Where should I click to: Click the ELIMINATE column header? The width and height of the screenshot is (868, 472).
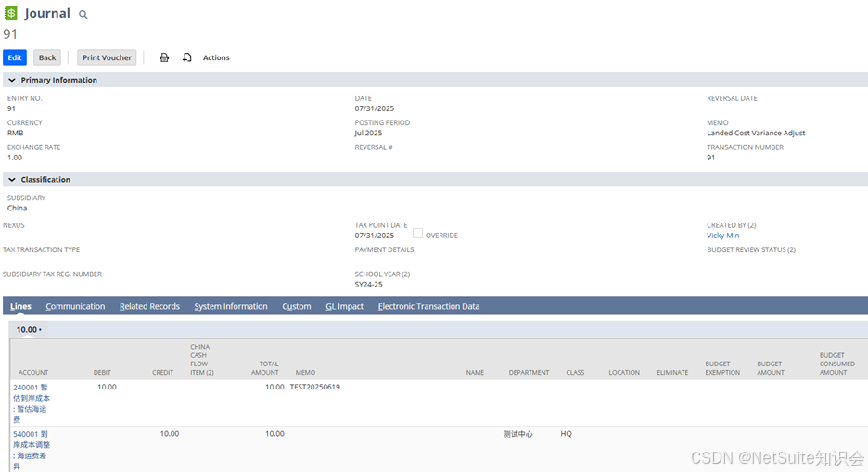click(672, 373)
